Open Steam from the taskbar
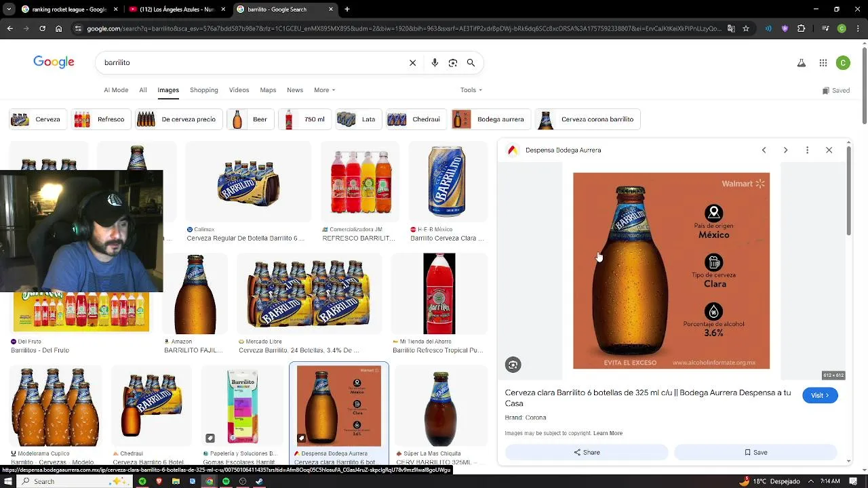The width and height of the screenshot is (868, 488). (259, 481)
